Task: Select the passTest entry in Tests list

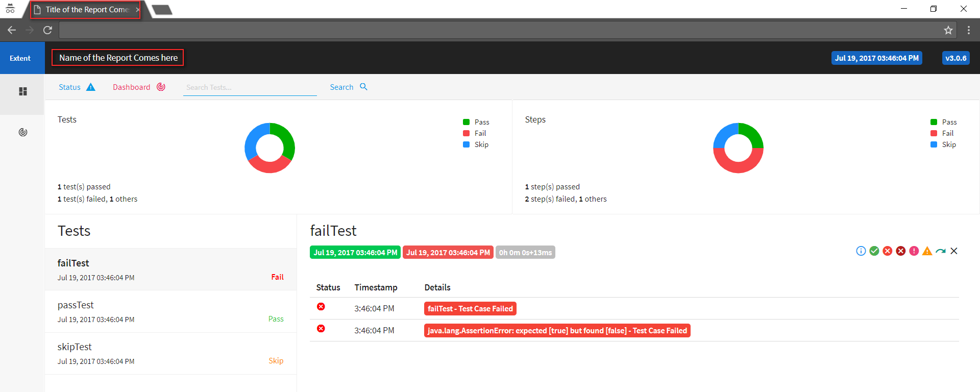Action: click(x=170, y=311)
